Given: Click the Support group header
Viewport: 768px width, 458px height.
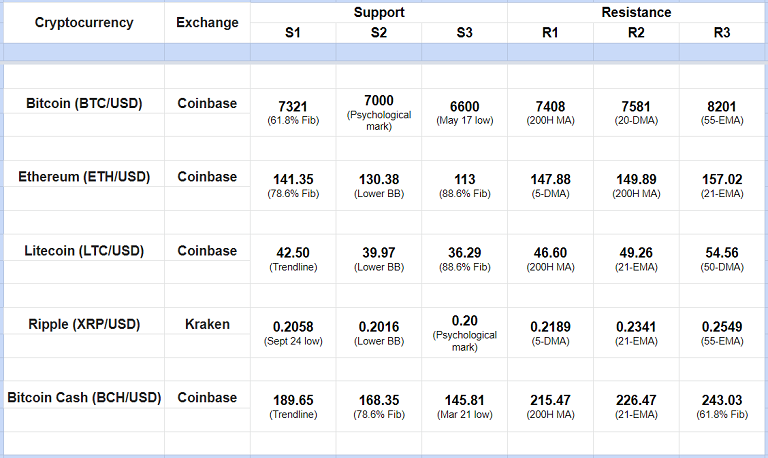Looking at the screenshot, I should 379,13.
